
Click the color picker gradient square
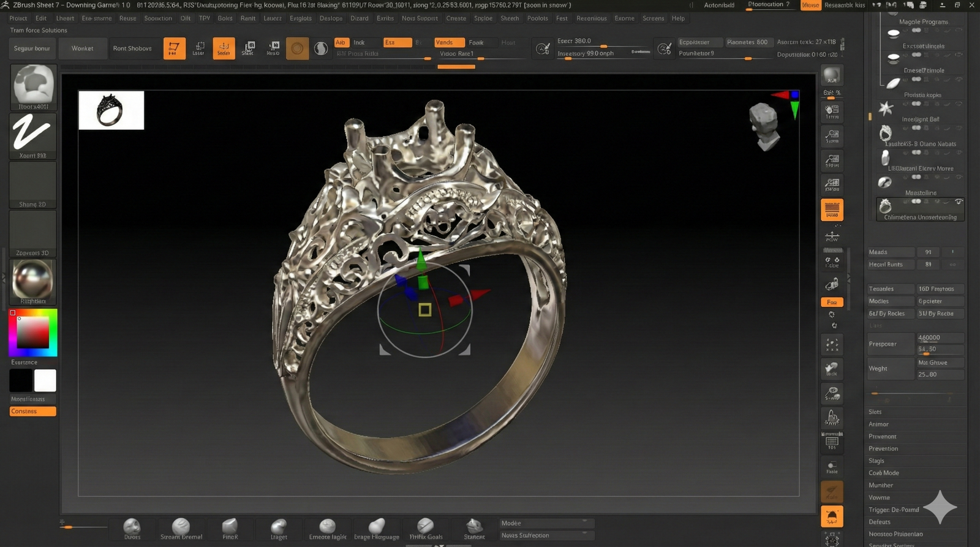pos(32,333)
